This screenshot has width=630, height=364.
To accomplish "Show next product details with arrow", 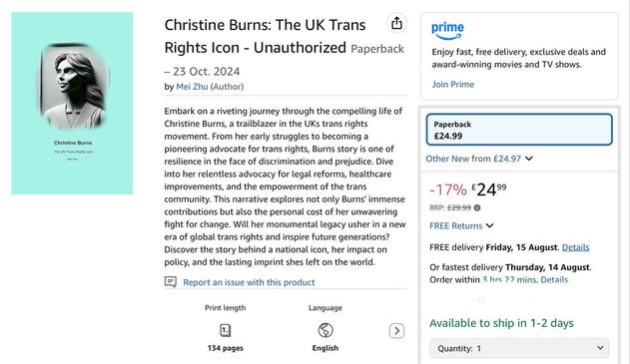I will point(396,331).
